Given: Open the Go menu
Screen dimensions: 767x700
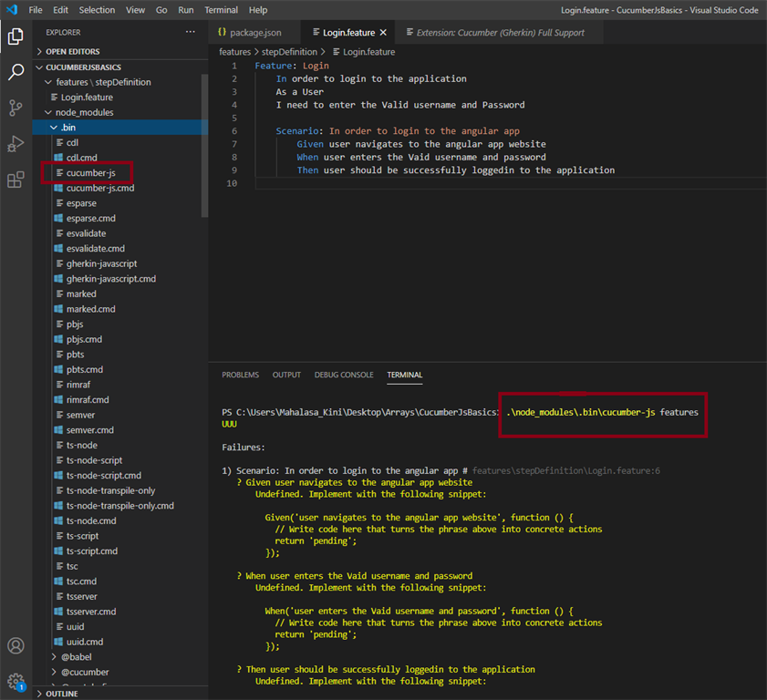Looking at the screenshot, I should (161, 10).
